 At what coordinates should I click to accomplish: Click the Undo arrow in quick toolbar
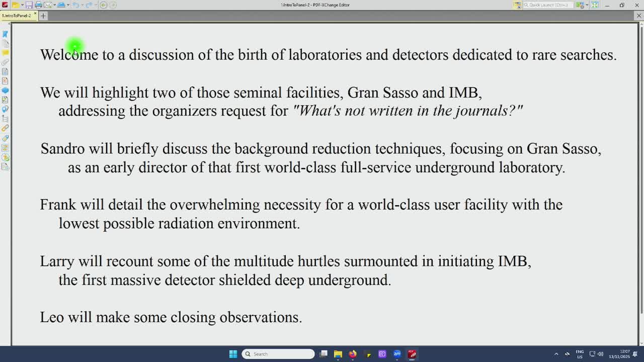click(75, 5)
